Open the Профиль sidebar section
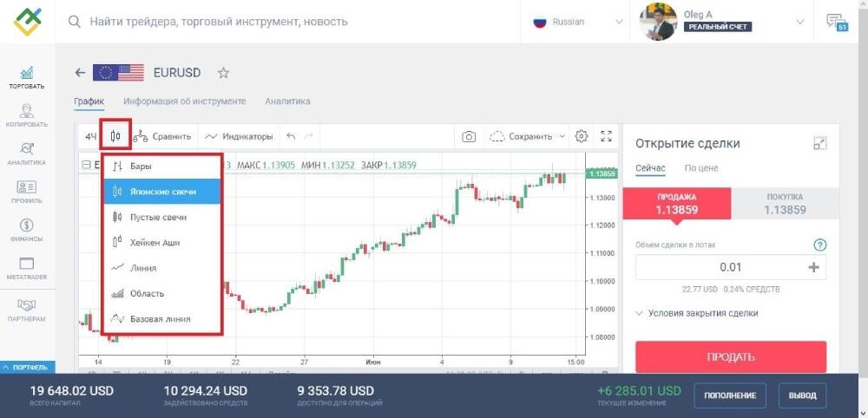 [27, 193]
